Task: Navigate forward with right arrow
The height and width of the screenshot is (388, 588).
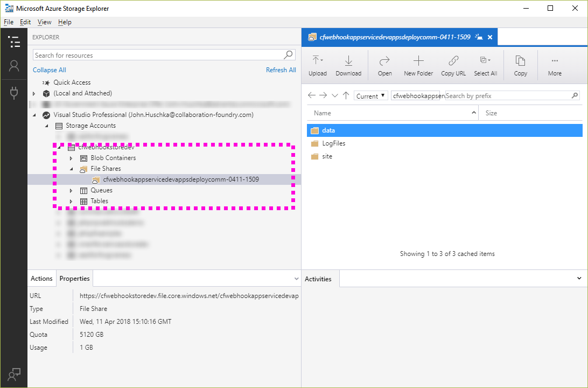Action: (323, 95)
